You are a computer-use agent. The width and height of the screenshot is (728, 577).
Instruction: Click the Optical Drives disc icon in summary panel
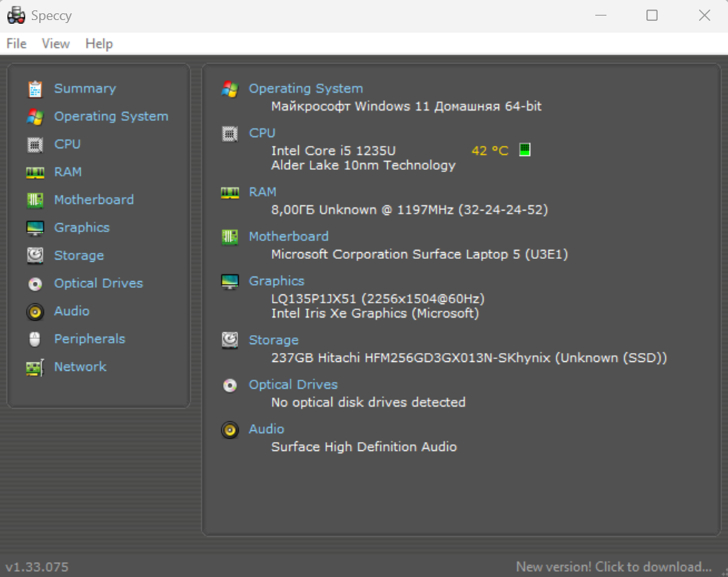tap(230, 386)
